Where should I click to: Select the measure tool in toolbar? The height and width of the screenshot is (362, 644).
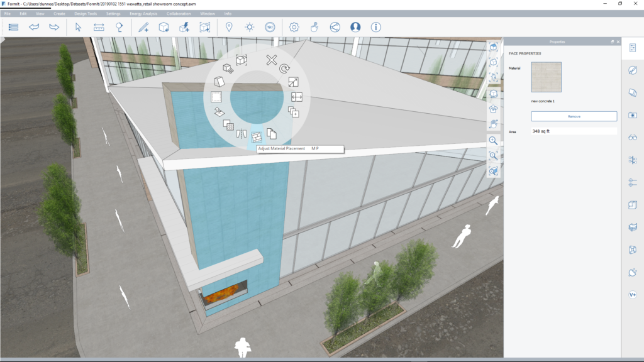99,27
